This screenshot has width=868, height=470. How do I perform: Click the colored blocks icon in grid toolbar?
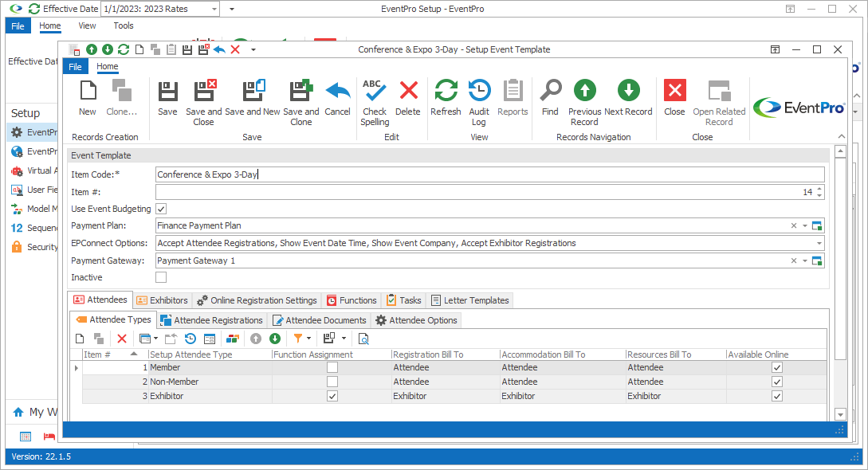point(233,339)
